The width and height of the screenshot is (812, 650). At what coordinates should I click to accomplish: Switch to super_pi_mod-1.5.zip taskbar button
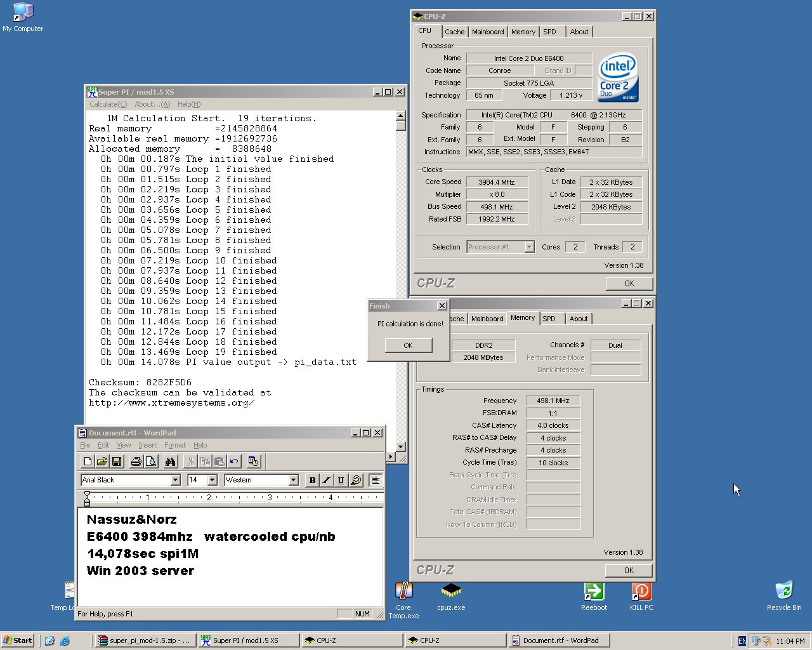[145, 640]
